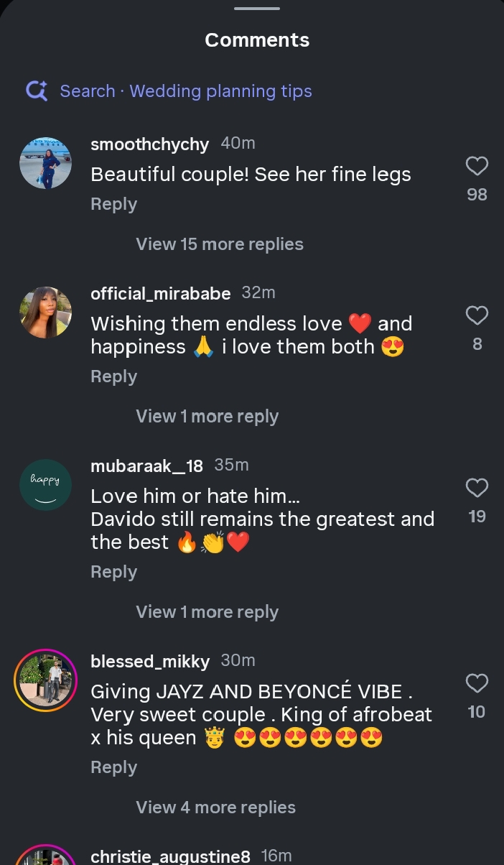
Task: Heart blessed_mikky's JAYZ AND BEYONCÉ comment
Action: [477, 683]
